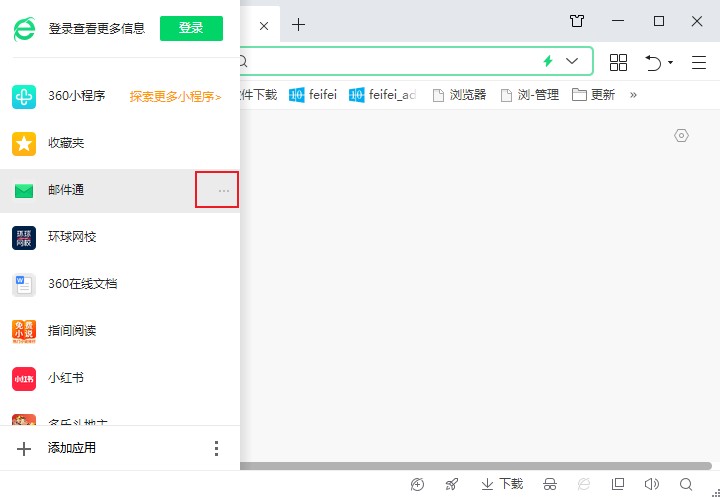Click the accelerator gauge status bar icon
The image size is (720, 497).
tap(417, 484)
